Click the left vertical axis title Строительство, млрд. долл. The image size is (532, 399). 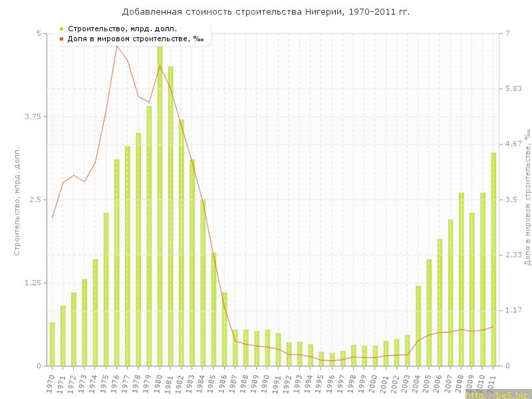pyautogui.click(x=17, y=201)
